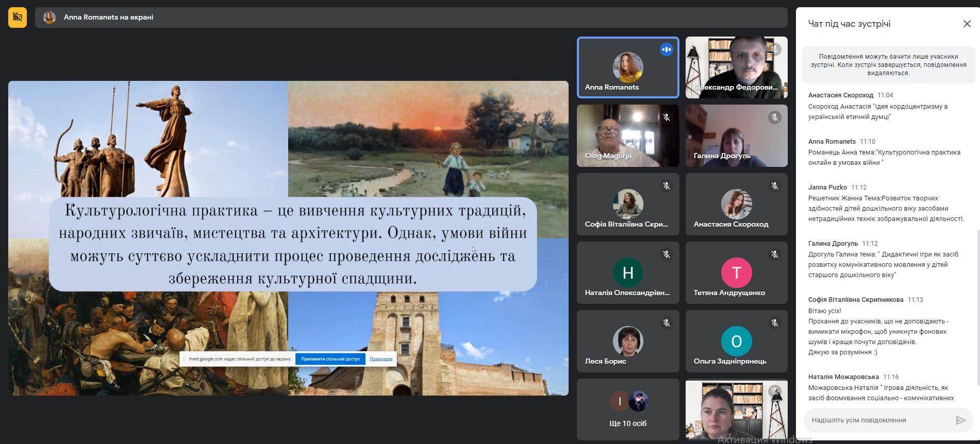Click green H avatar of Наталія Олександрівна
The width and height of the screenshot is (980, 444).
pos(627,272)
